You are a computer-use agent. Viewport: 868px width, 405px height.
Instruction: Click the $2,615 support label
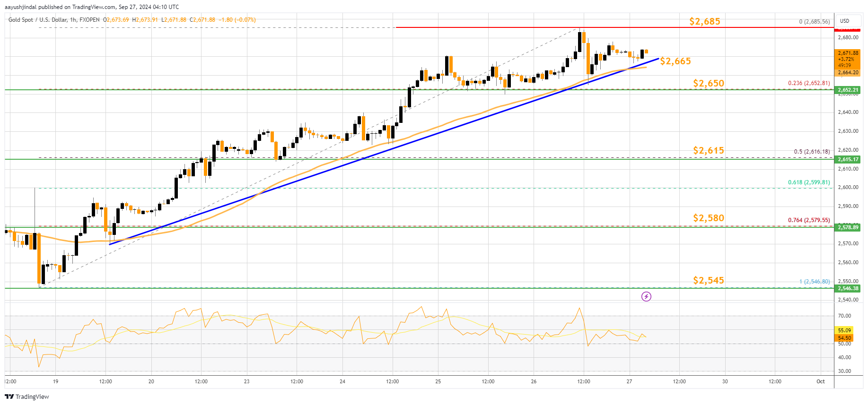pyautogui.click(x=708, y=150)
